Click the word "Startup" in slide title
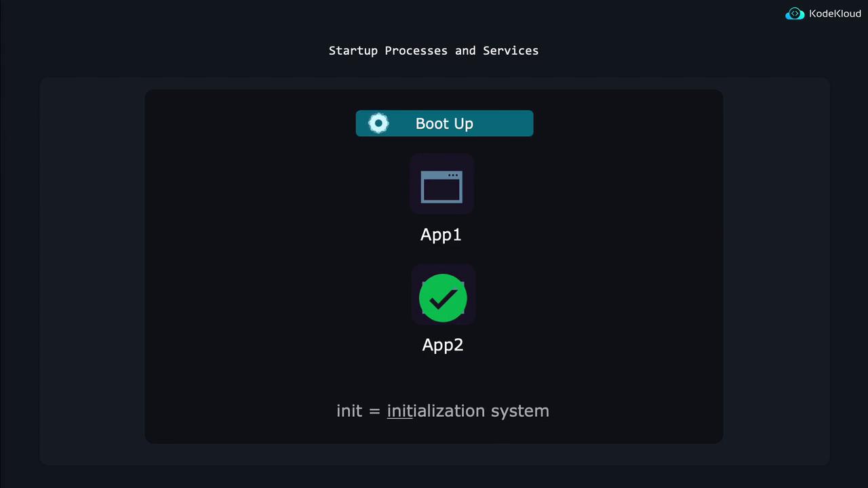 (x=353, y=51)
